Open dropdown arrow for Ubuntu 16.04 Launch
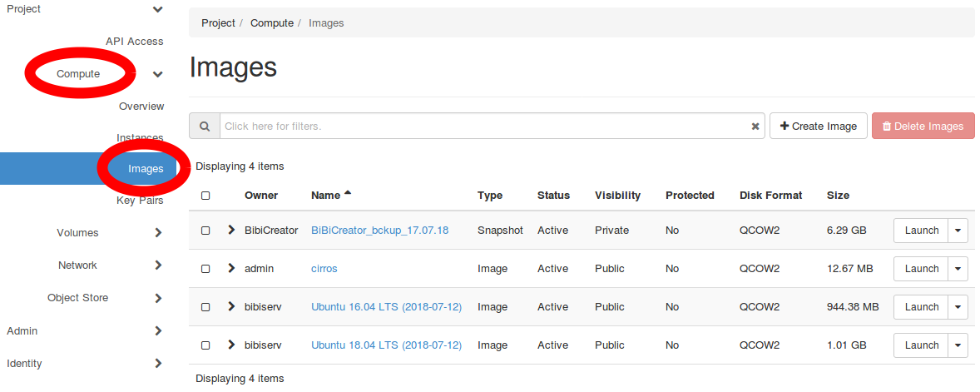 [x=958, y=307]
